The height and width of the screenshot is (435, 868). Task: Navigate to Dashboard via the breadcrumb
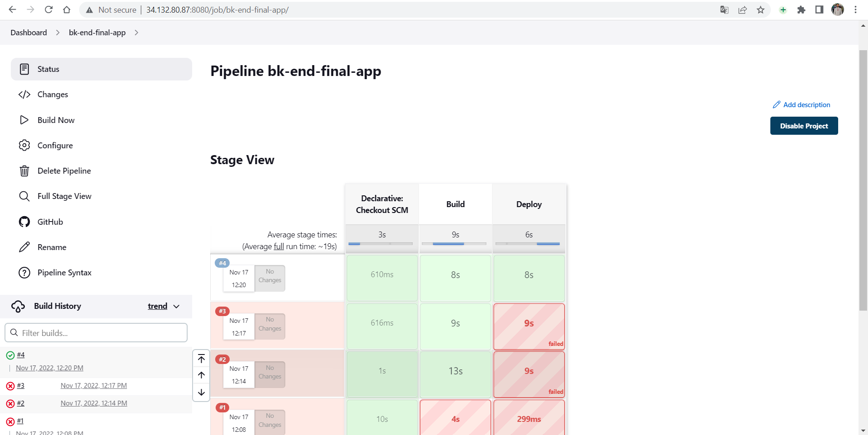tap(28, 32)
